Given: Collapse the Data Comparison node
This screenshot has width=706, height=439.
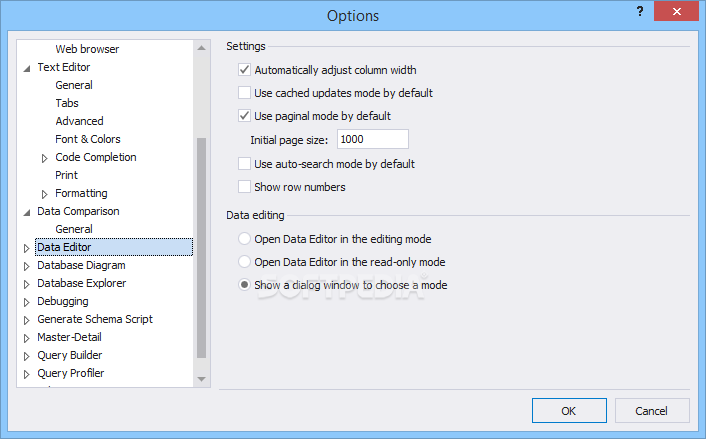Looking at the screenshot, I should [27, 213].
